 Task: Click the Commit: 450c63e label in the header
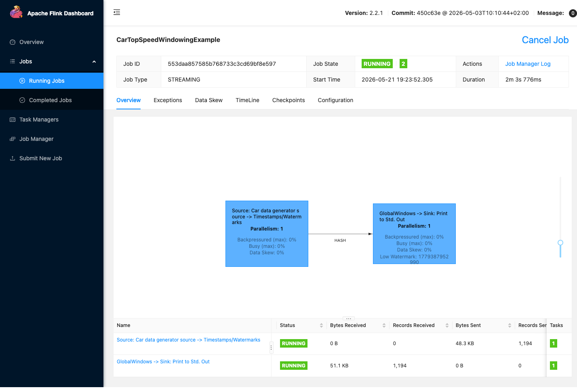click(x=460, y=13)
